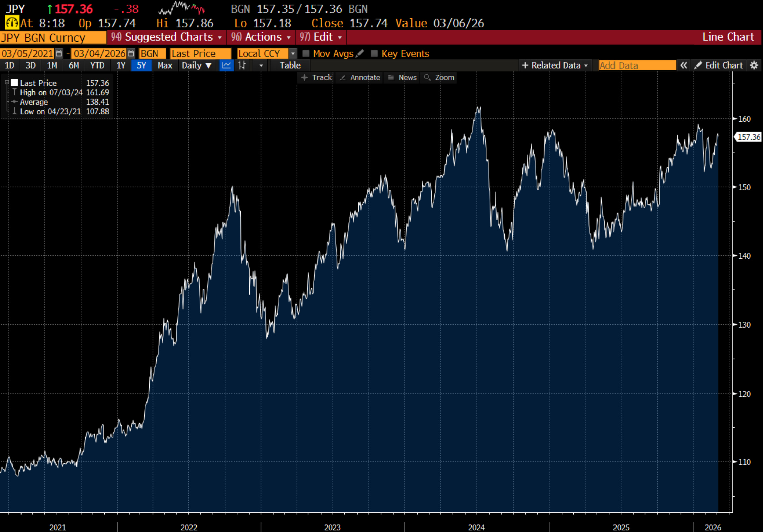Expand the Suggested Charts menu
Viewport: 763px width, 532px height.
point(167,37)
